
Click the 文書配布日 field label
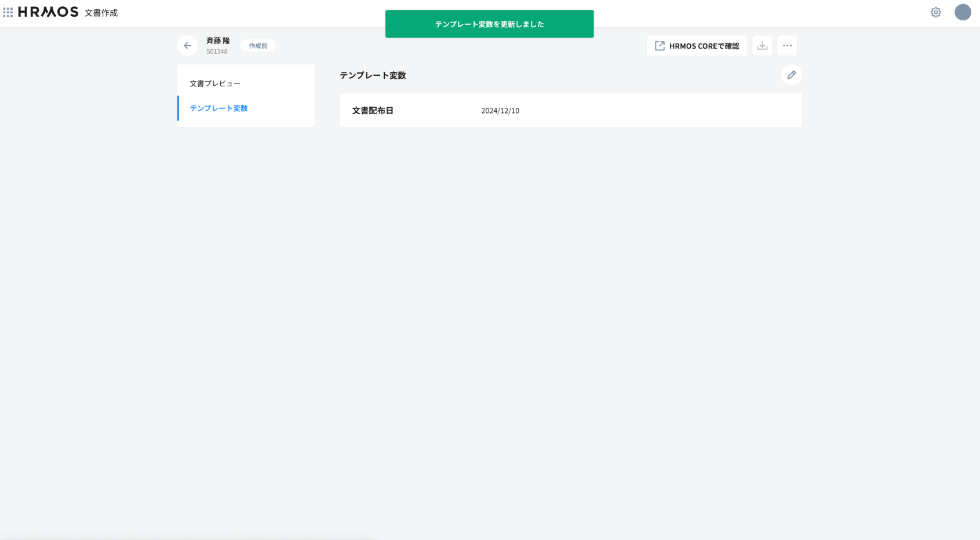pyautogui.click(x=373, y=111)
